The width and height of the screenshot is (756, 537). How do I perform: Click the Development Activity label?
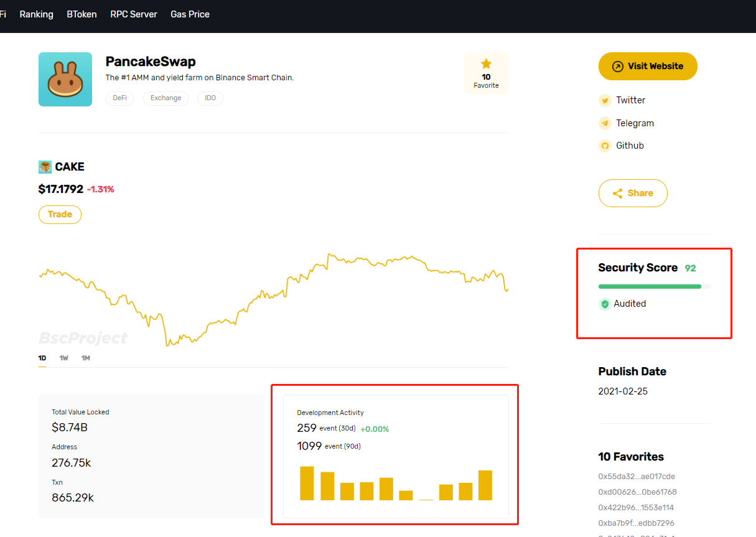330,413
